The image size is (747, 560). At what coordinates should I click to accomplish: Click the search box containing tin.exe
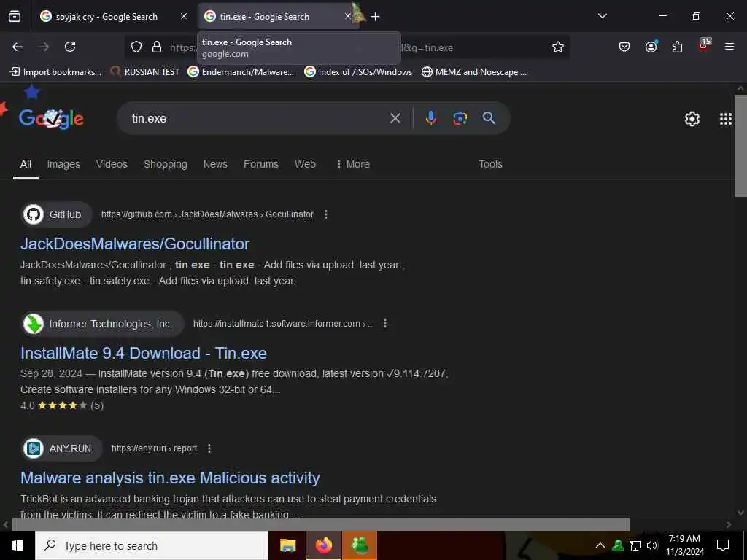coord(258,118)
